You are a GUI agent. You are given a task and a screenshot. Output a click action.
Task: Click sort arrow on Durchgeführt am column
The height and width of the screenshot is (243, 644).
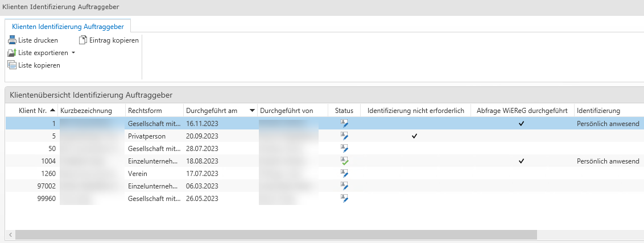click(252, 110)
